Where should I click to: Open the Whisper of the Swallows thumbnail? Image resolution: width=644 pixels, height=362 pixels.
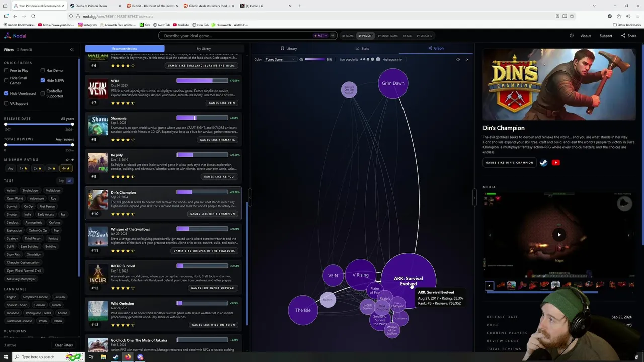(x=98, y=236)
